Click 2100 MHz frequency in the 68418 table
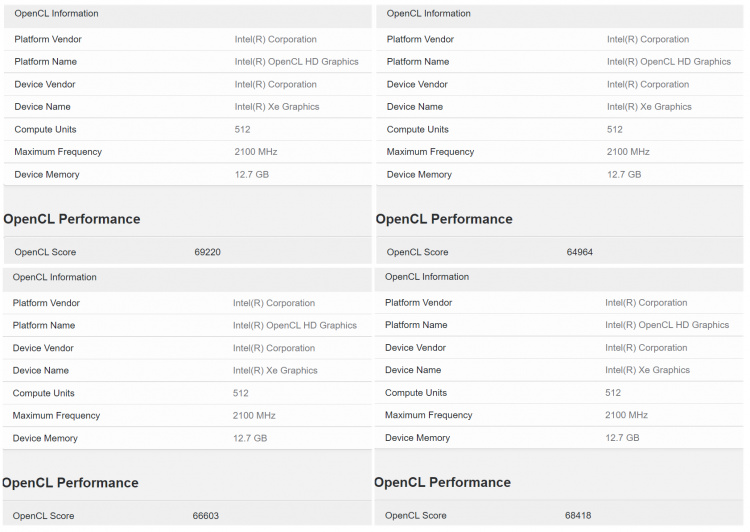The height and width of the screenshot is (532, 750). pos(625,415)
